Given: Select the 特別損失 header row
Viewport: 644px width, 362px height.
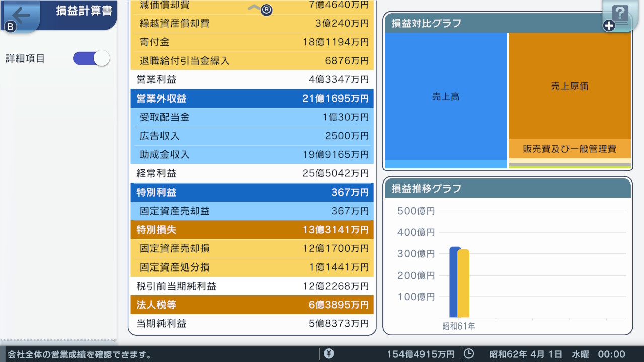Looking at the screenshot, I should coord(252,230).
